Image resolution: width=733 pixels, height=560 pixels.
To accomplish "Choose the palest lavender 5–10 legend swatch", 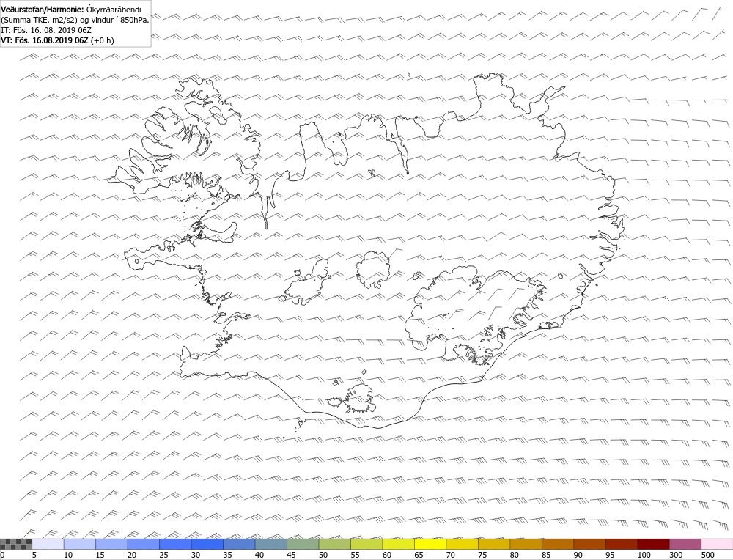I will click(x=48, y=544).
